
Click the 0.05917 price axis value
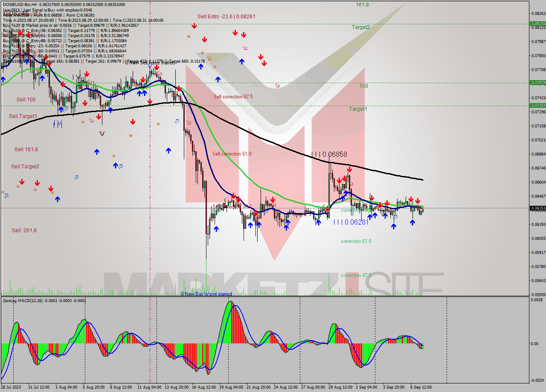(539, 252)
